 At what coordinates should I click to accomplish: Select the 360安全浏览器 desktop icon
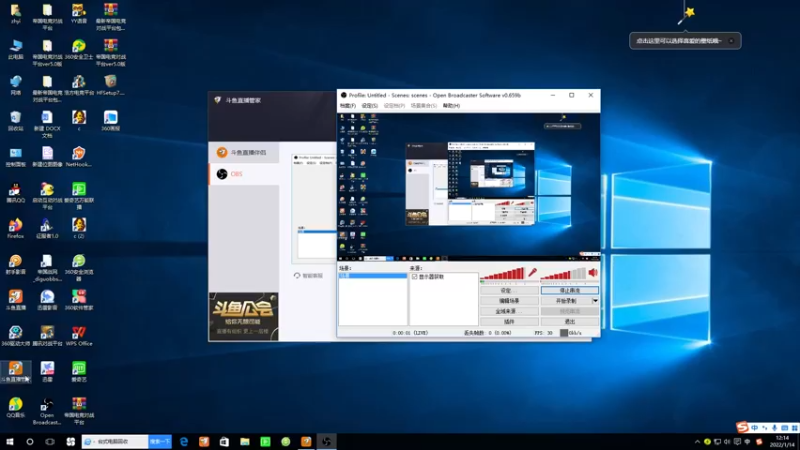tap(79, 267)
